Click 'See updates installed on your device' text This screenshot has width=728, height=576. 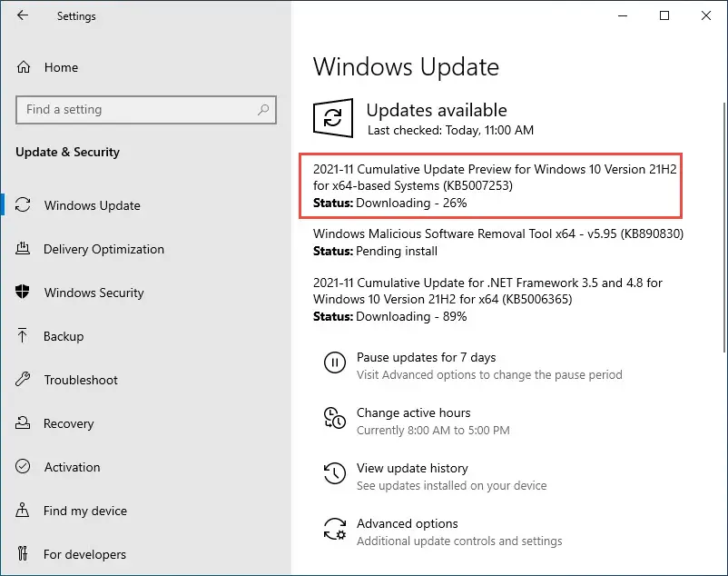pos(452,485)
